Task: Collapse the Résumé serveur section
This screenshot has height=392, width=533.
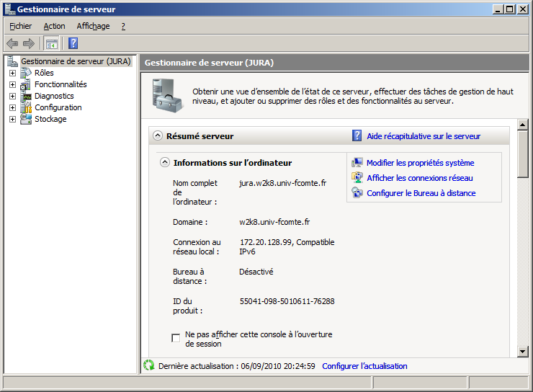Action: (157, 135)
